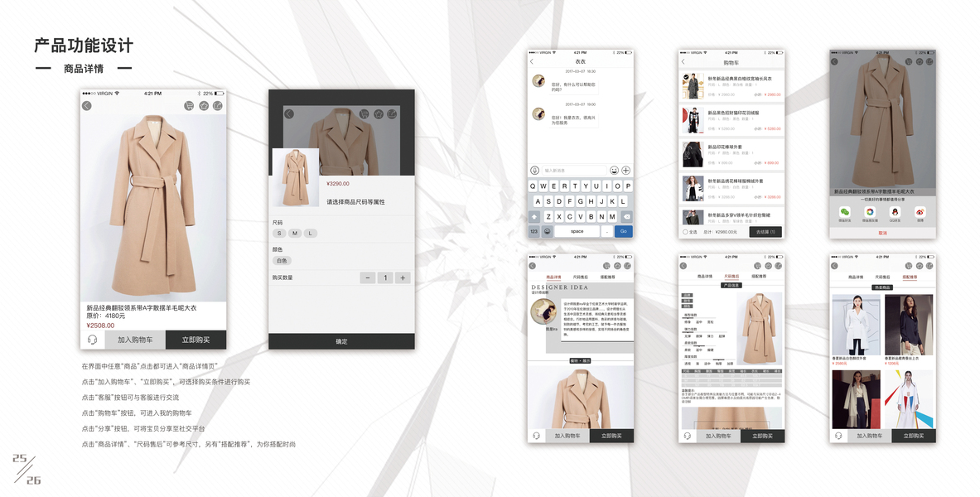Screen dimensions: 980x497
Task: Toggle checkbox on first cart item
Action: [686, 78]
